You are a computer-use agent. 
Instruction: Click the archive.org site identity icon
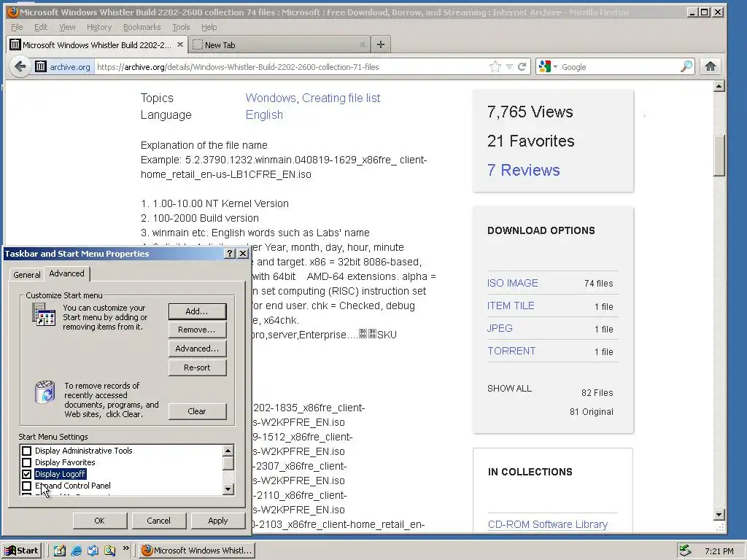(41, 66)
